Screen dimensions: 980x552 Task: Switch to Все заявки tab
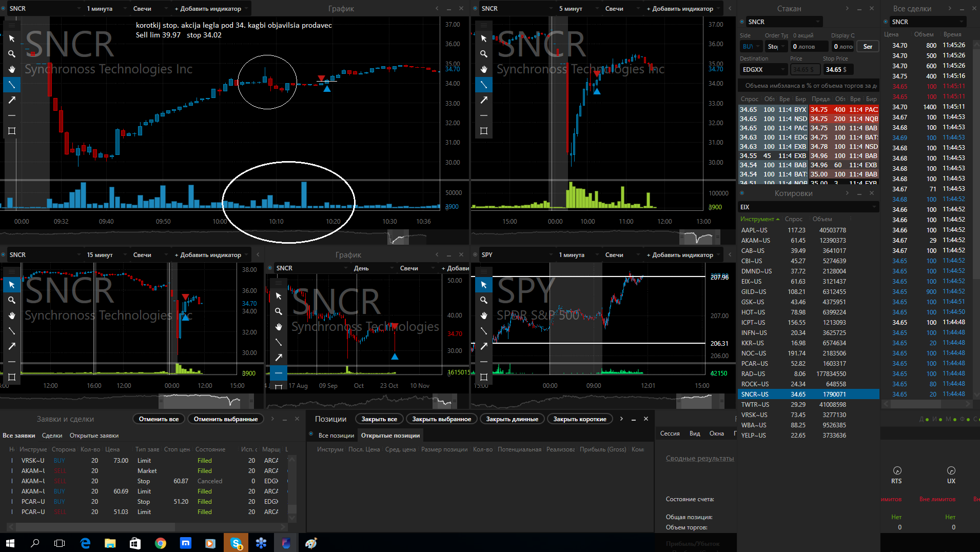click(19, 436)
